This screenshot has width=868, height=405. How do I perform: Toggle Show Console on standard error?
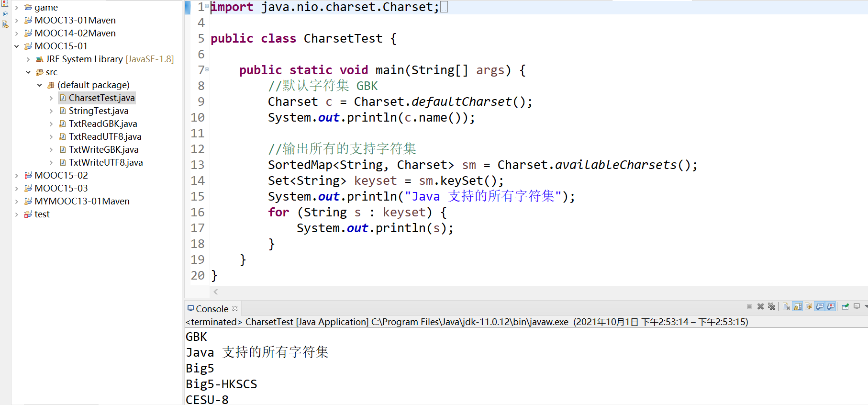(x=831, y=306)
